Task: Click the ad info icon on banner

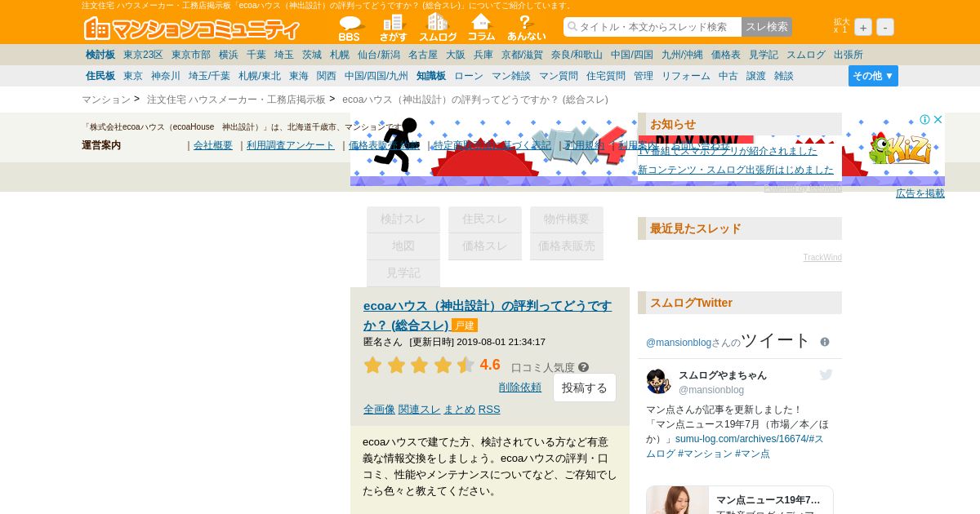Action: click(x=925, y=119)
